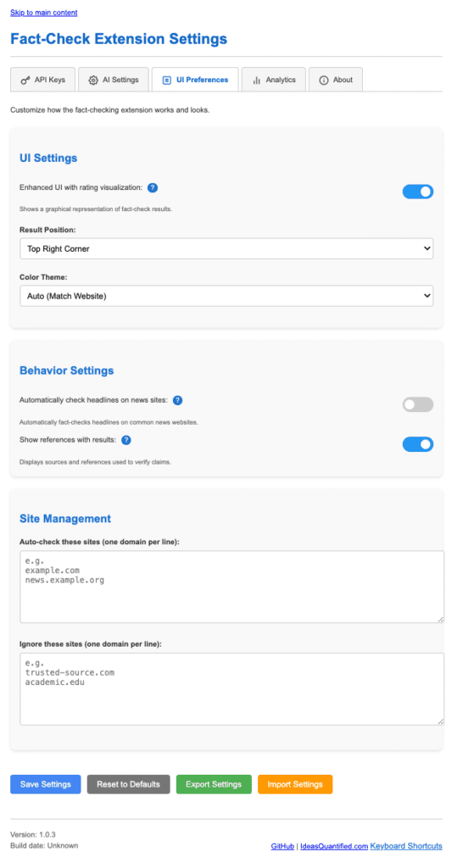
Task: Click the gear icon on AI Settings tab
Action: coord(93,81)
